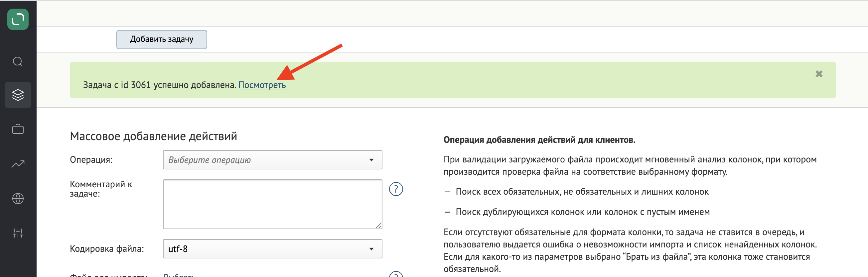Click the globe icon in sidebar
Image resolution: width=868 pixels, height=277 pixels.
[x=18, y=199]
